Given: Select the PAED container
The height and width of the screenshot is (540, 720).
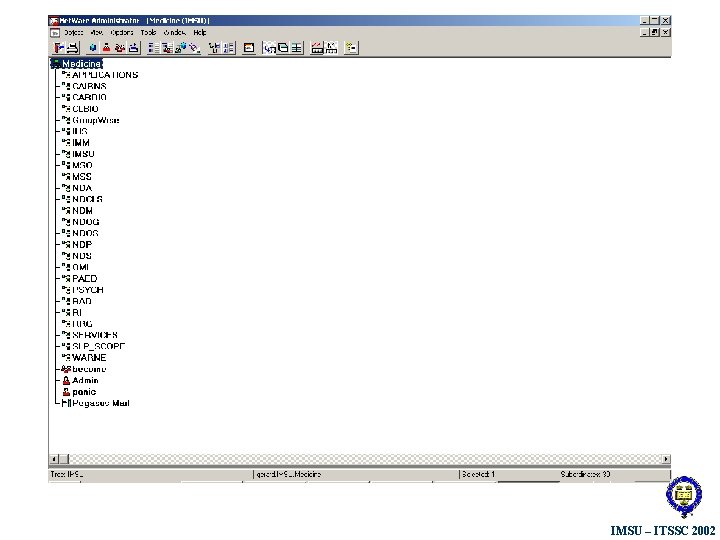Looking at the screenshot, I should pos(85,278).
